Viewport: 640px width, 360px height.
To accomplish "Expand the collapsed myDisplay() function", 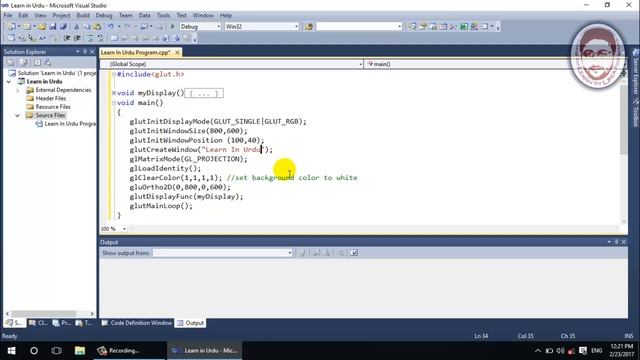I will (x=114, y=93).
